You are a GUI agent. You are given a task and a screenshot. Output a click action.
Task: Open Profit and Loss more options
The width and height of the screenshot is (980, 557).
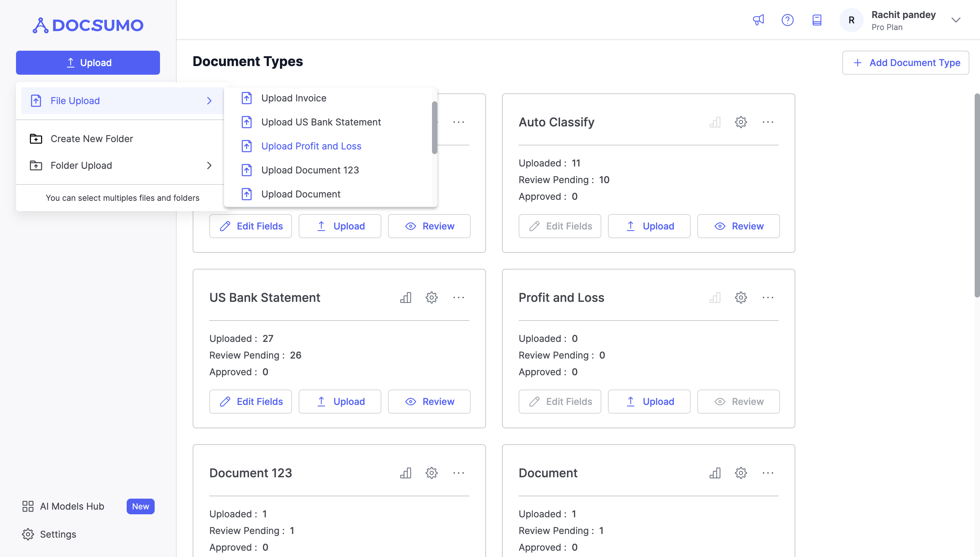pos(768,298)
